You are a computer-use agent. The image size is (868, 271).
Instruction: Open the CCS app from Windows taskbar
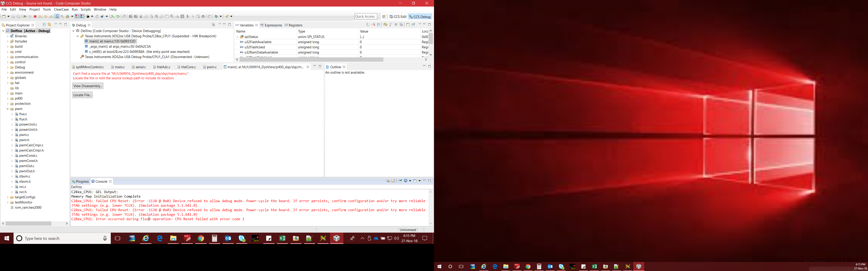(336, 238)
